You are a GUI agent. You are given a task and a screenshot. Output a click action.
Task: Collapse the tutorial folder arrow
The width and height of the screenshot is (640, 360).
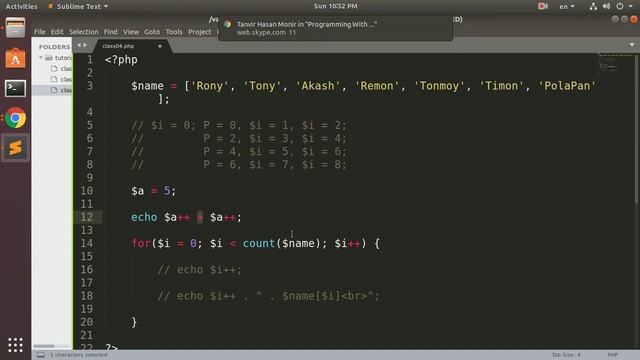click(x=41, y=58)
